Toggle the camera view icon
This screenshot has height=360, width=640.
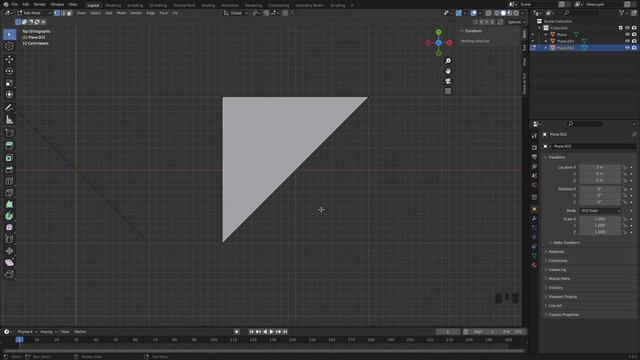point(448,81)
